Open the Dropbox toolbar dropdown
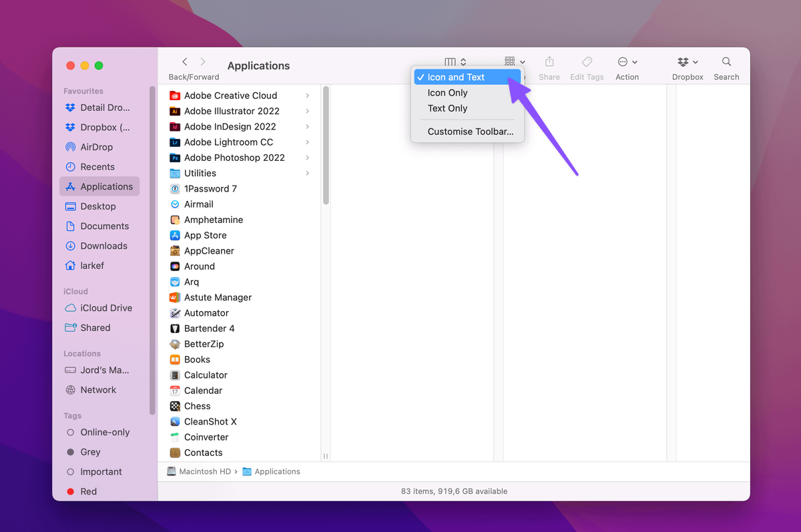Viewport: 801px width, 532px height. [688, 62]
